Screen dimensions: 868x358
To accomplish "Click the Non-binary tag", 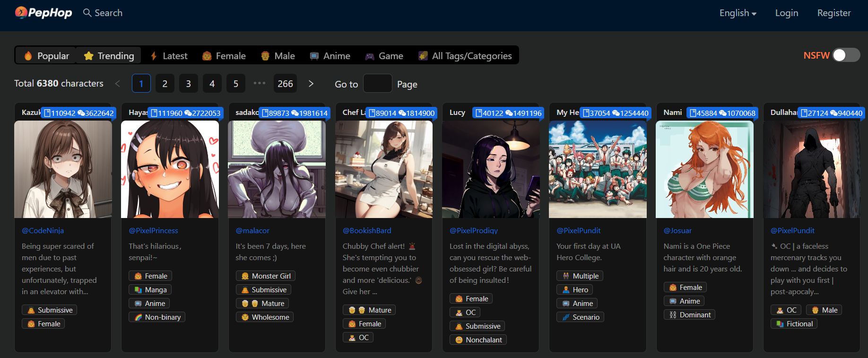I will pos(157,317).
